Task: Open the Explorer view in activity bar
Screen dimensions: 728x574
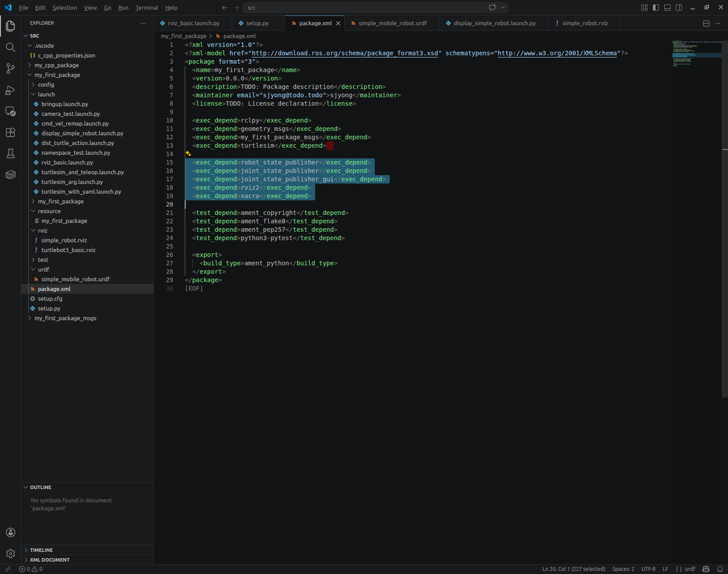Action: (x=11, y=26)
